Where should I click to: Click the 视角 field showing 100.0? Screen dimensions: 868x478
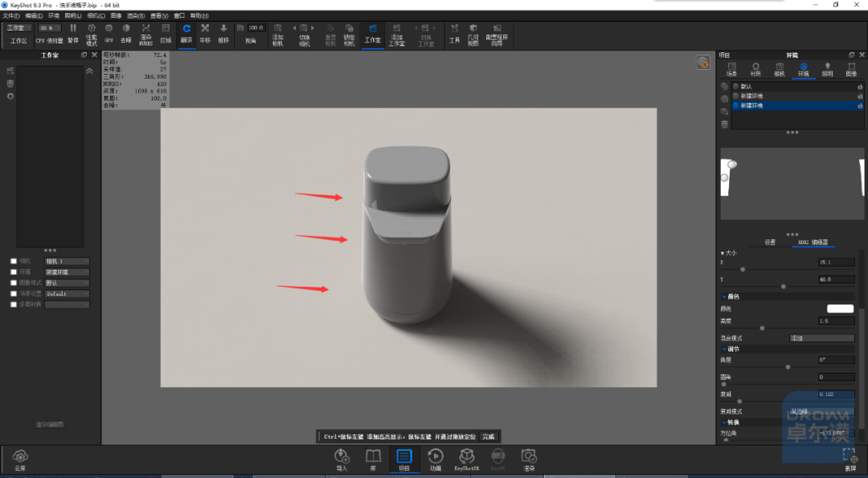(x=256, y=27)
